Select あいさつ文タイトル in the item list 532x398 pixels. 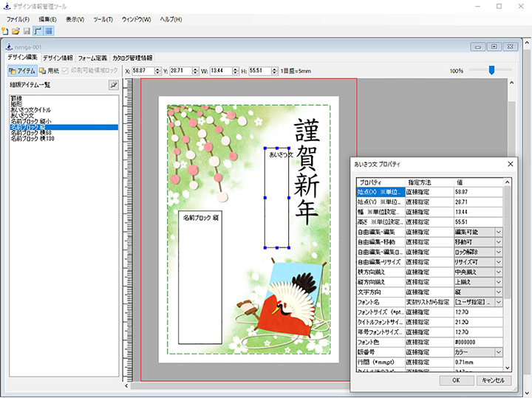(30, 109)
